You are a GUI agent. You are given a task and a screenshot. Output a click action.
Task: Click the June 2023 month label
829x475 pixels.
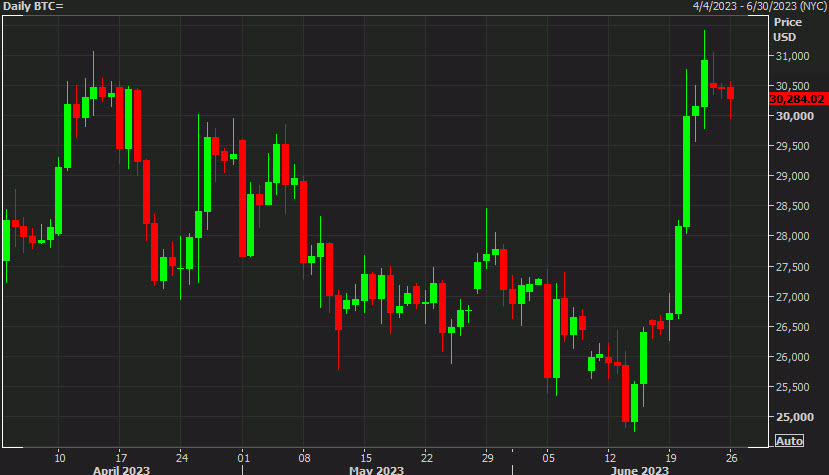pyautogui.click(x=639, y=470)
